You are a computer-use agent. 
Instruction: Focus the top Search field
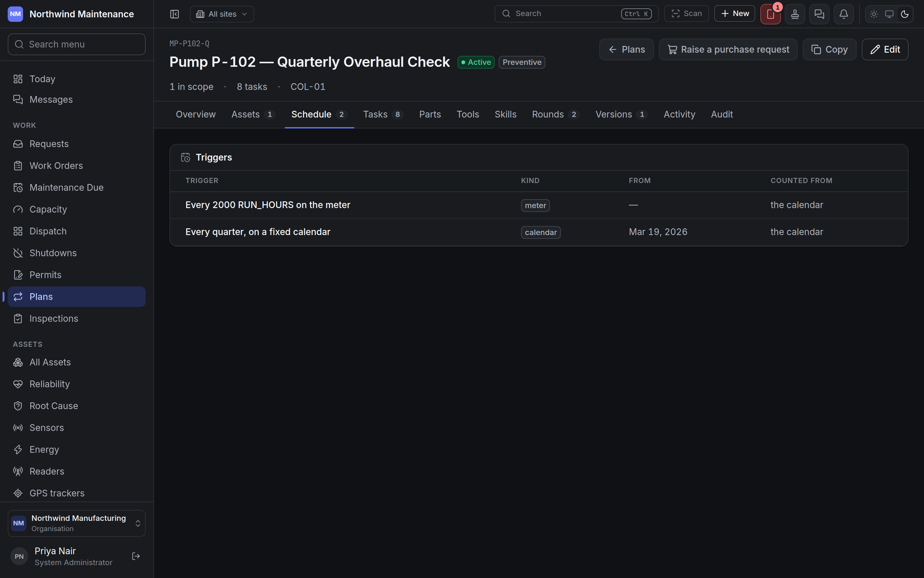[x=576, y=14]
